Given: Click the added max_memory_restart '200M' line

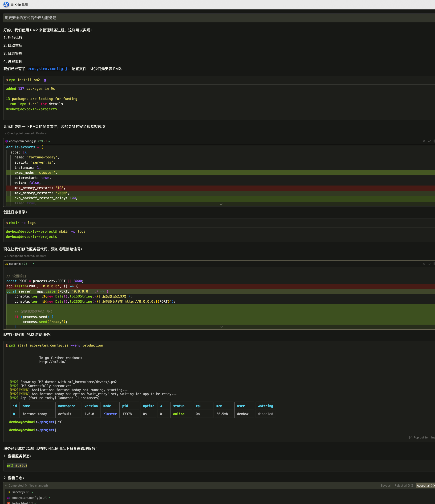Looking at the screenshot, I should pos(220,193).
